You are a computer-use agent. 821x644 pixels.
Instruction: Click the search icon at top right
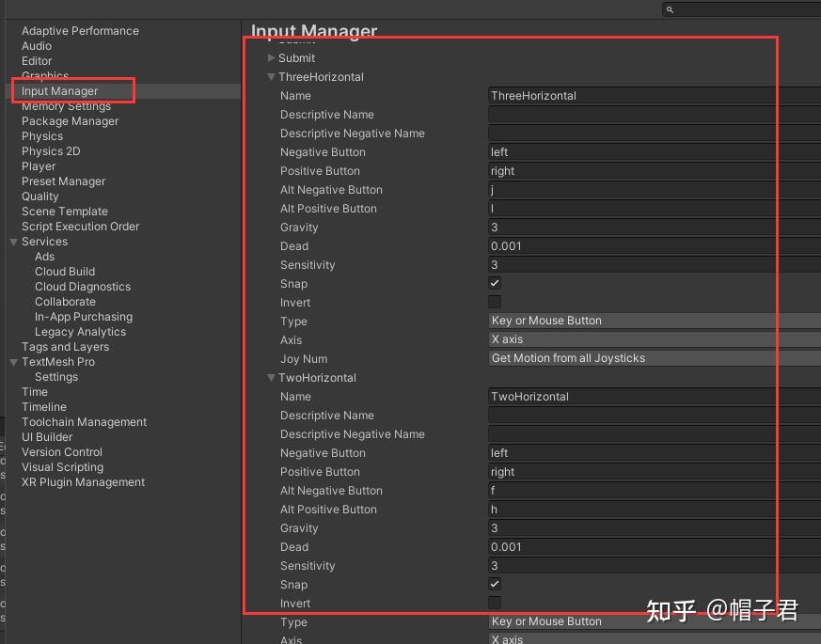pyautogui.click(x=669, y=9)
